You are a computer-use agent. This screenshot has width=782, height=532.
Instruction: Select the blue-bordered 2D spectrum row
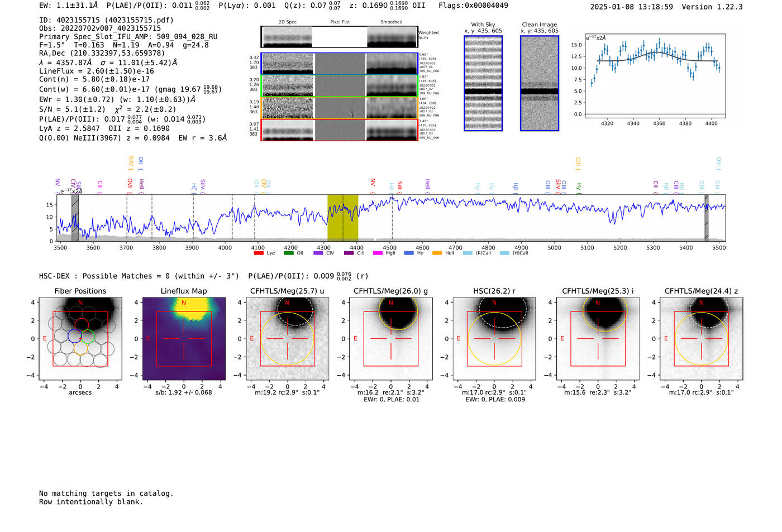click(340, 64)
